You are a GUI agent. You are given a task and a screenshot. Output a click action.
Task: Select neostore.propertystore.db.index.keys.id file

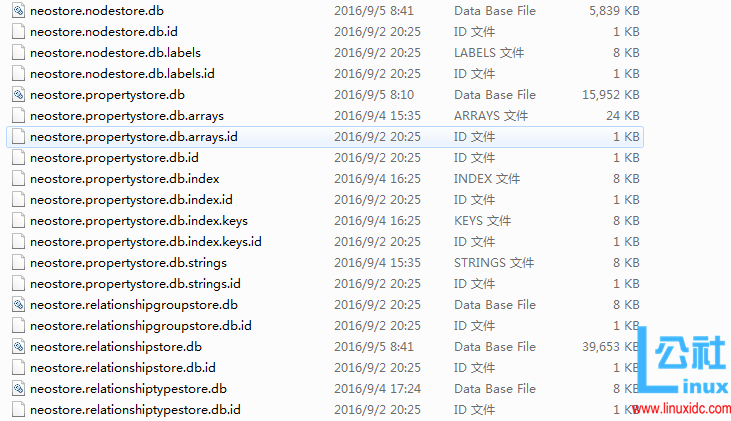tap(145, 242)
